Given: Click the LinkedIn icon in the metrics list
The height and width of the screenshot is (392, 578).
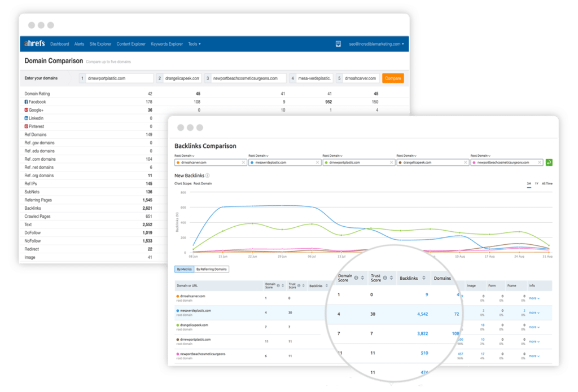Looking at the screenshot, I should point(26,118).
